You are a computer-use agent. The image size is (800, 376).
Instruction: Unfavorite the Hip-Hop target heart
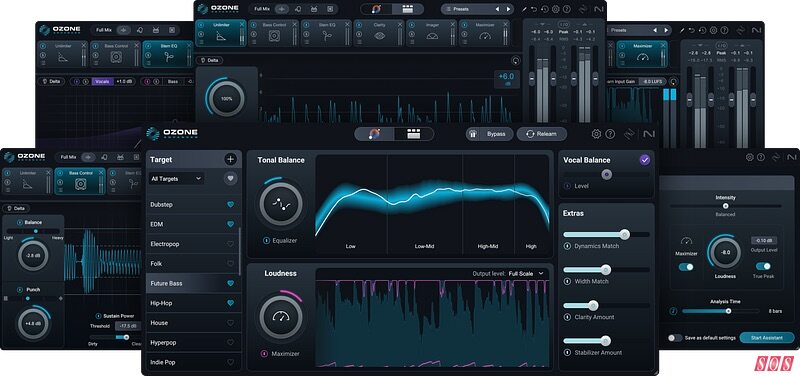click(231, 303)
